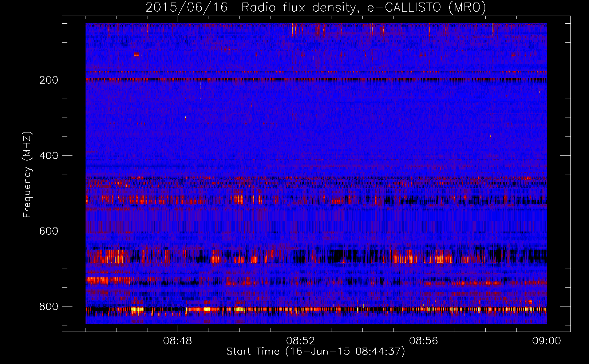Click the 'Start Time (16-Jun-15 08:44:37)' label
The image size is (589, 364).
[316, 352]
